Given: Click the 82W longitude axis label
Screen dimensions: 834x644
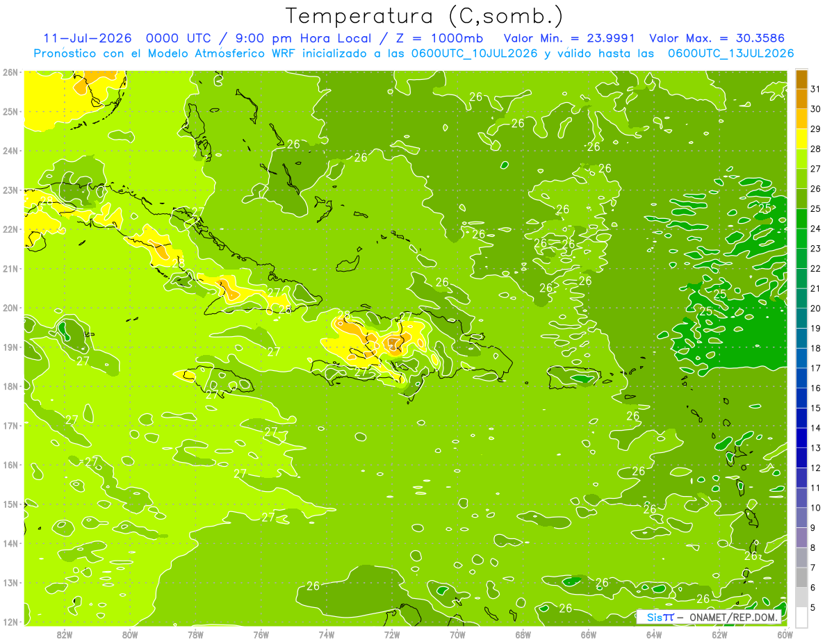Looking at the screenshot, I should tap(65, 634).
